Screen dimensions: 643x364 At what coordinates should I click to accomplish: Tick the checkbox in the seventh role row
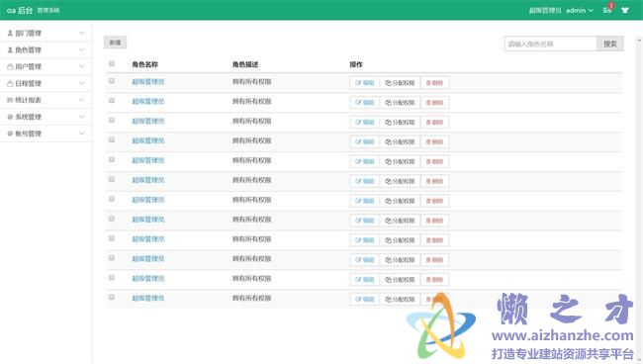pos(112,199)
